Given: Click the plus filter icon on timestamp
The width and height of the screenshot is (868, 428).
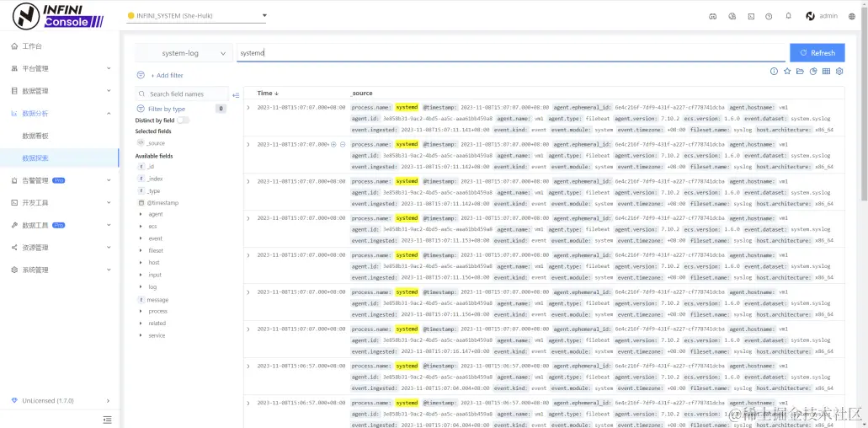Looking at the screenshot, I should [333, 145].
